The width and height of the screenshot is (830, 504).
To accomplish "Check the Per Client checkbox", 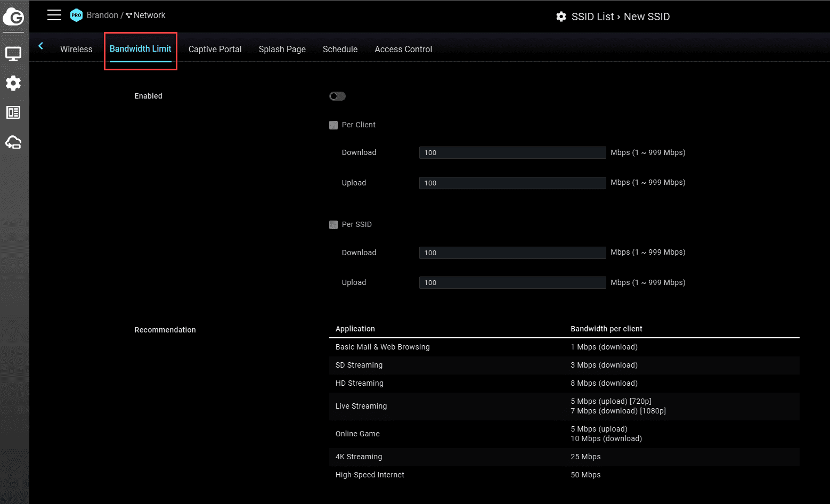I will pos(333,125).
